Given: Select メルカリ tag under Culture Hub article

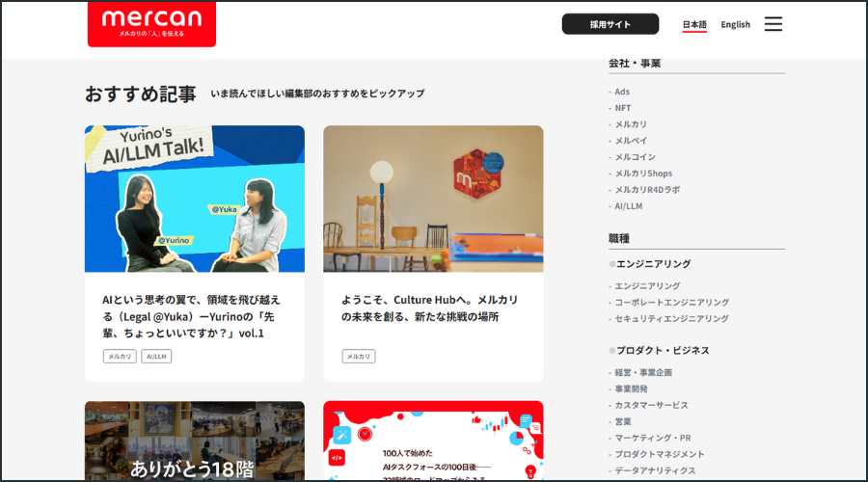Looking at the screenshot, I should (x=358, y=357).
